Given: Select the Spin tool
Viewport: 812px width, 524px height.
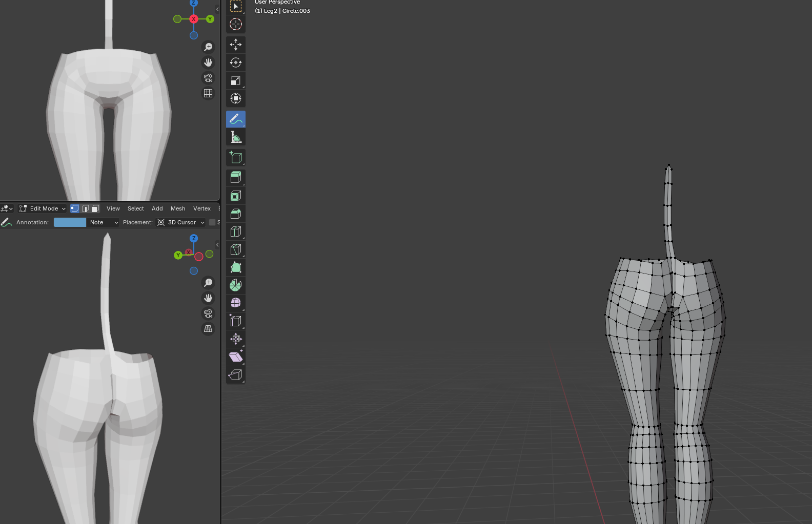Looking at the screenshot, I should (x=236, y=285).
